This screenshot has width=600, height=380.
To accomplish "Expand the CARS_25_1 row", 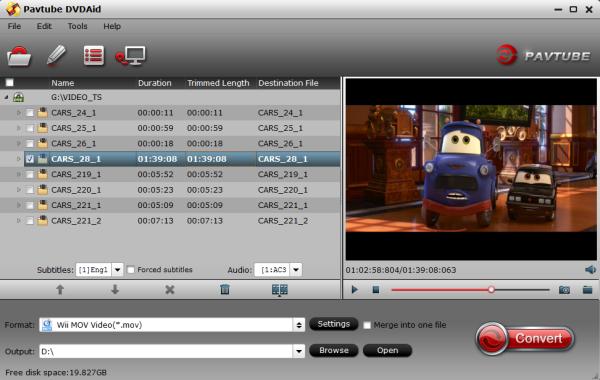I will click(x=18, y=128).
